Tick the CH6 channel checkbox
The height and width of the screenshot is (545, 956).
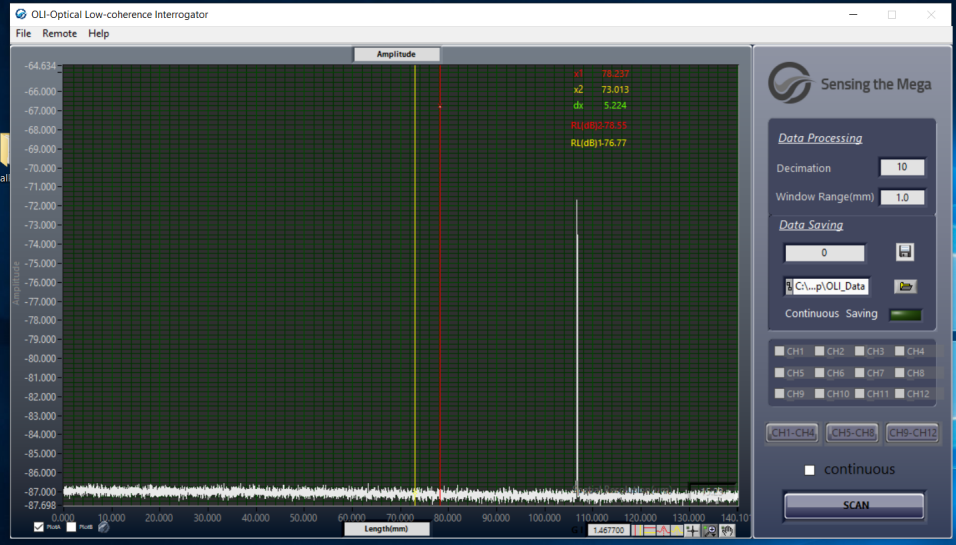(819, 372)
